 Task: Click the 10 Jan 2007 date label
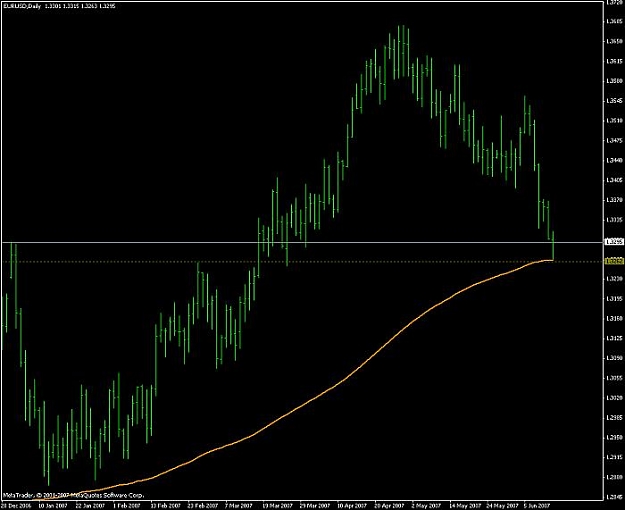pos(53,506)
